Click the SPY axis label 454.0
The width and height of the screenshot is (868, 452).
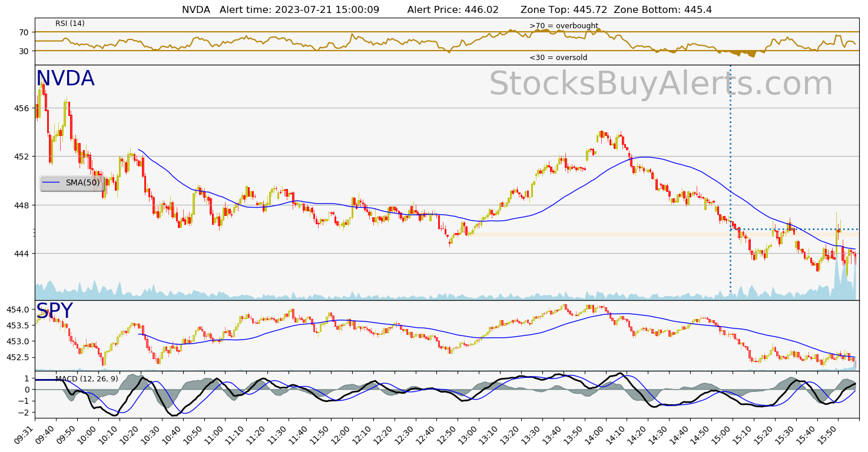(x=18, y=310)
